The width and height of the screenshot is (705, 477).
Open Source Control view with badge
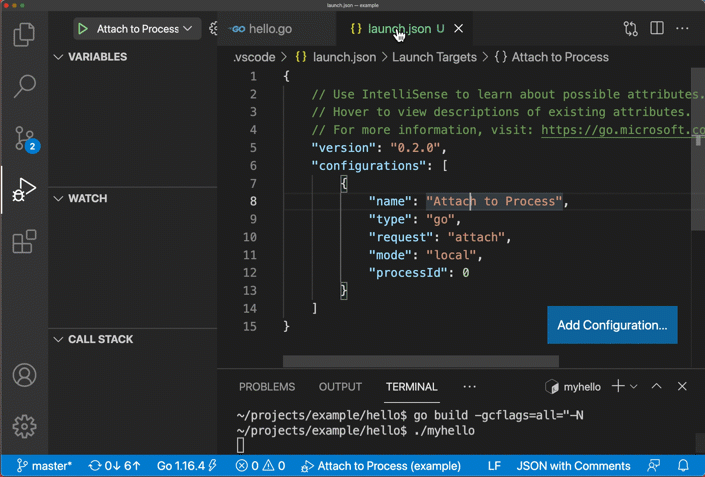(x=24, y=138)
